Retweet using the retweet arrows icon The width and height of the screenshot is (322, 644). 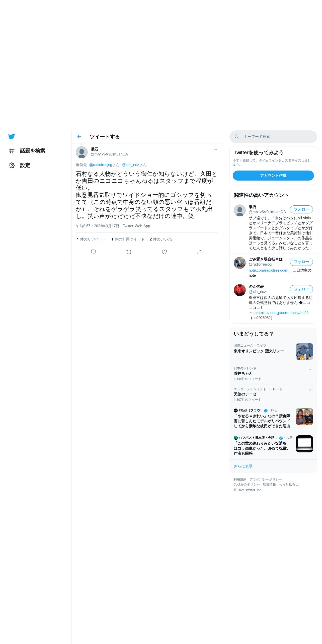tap(129, 252)
